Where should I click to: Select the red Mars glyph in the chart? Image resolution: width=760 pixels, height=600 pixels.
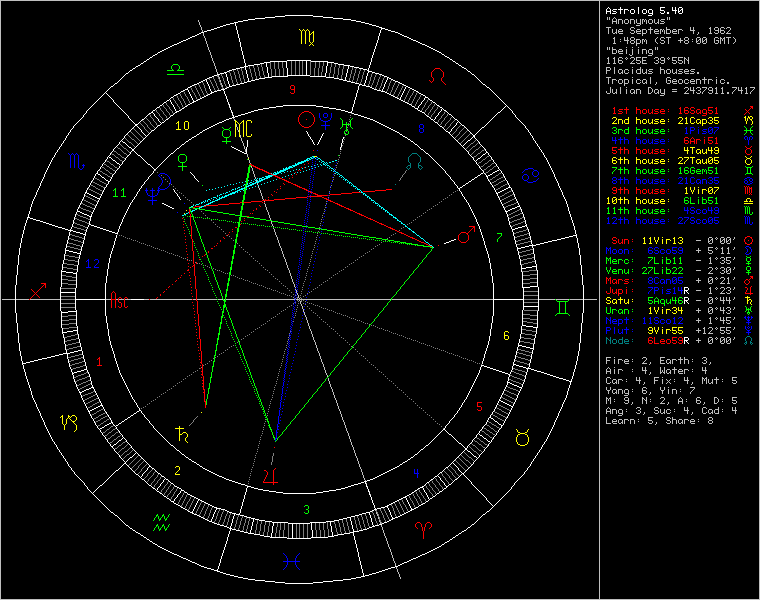pyautogui.click(x=466, y=235)
